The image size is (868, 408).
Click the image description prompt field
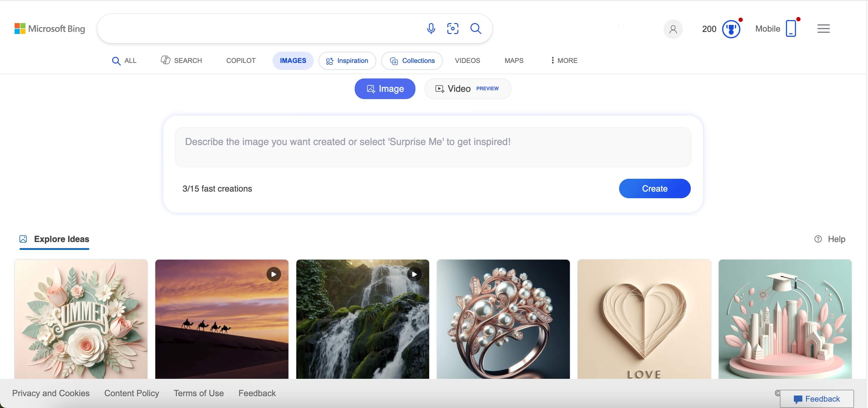point(433,147)
